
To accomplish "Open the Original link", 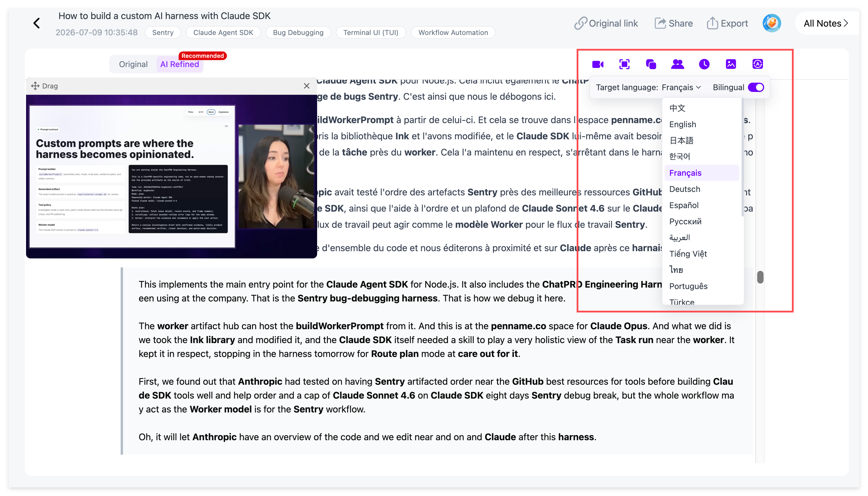I will (x=606, y=23).
